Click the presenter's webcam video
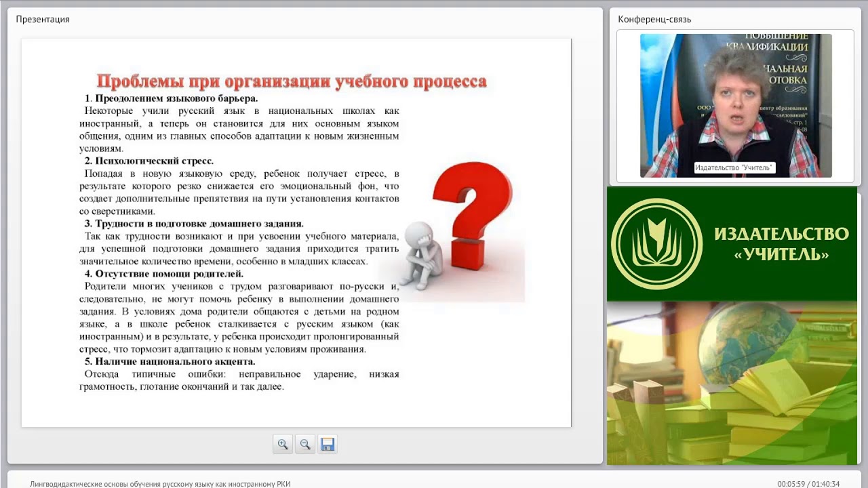This screenshot has height=488, width=868. click(x=736, y=106)
